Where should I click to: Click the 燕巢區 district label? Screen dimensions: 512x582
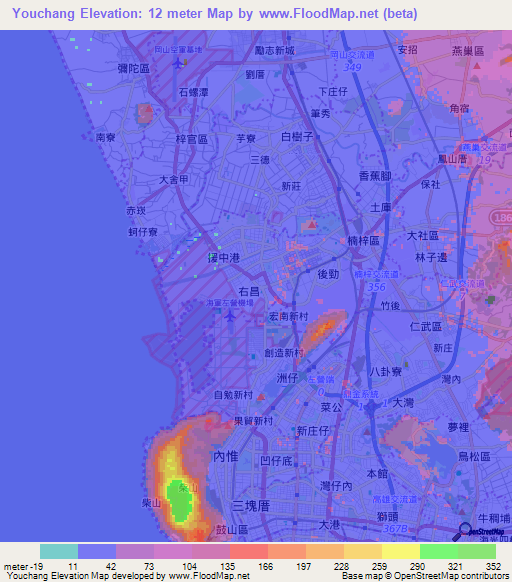pyautogui.click(x=468, y=51)
